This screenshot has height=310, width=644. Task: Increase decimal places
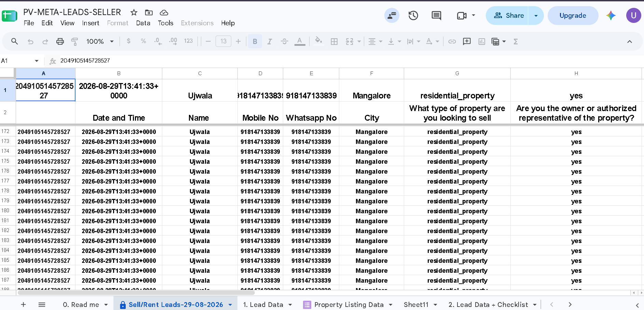pos(173,41)
